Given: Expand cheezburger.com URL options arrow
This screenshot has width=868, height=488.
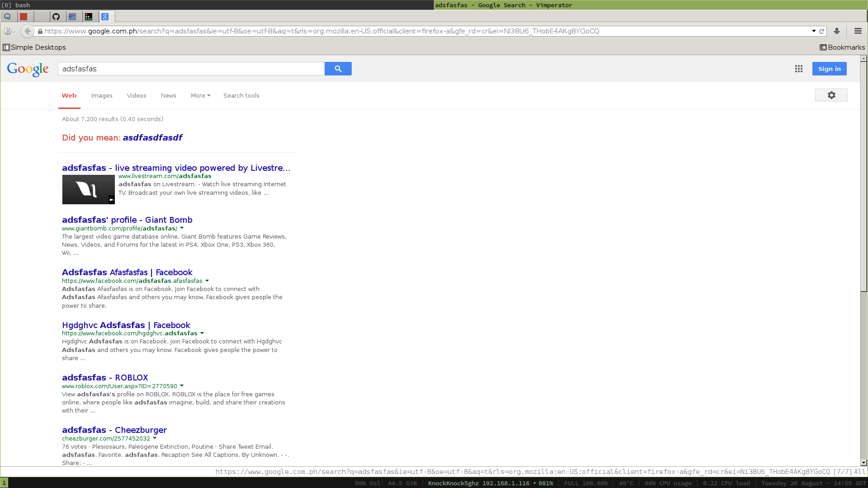Looking at the screenshot, I should pyautogui.click(x=155, y=438).
